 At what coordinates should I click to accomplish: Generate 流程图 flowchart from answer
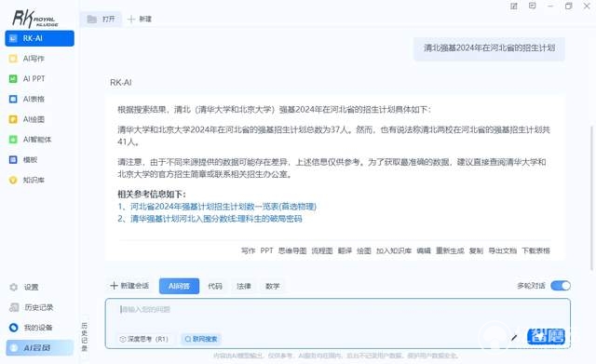click(322, 250)
